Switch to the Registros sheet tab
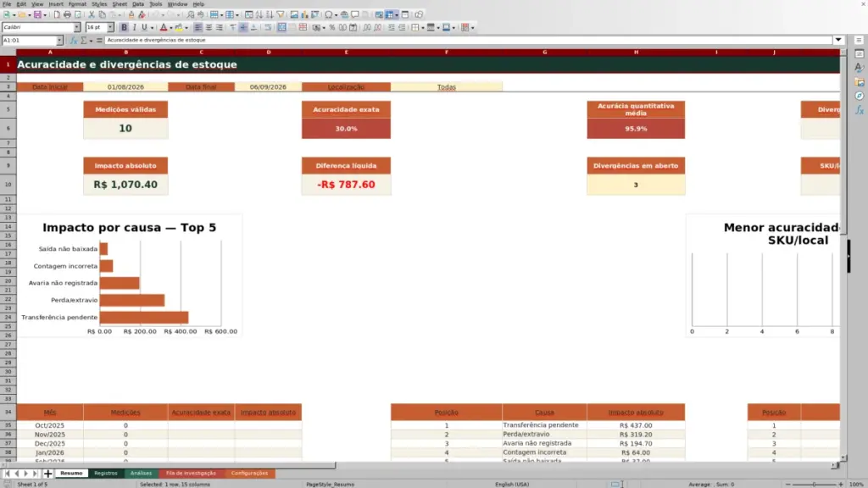 (106, 474)
